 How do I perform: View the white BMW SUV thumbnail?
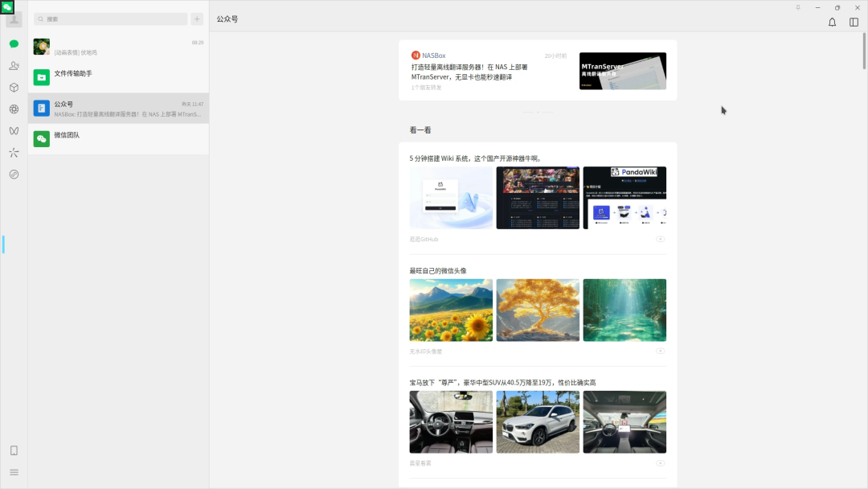[x=538, y=422]
